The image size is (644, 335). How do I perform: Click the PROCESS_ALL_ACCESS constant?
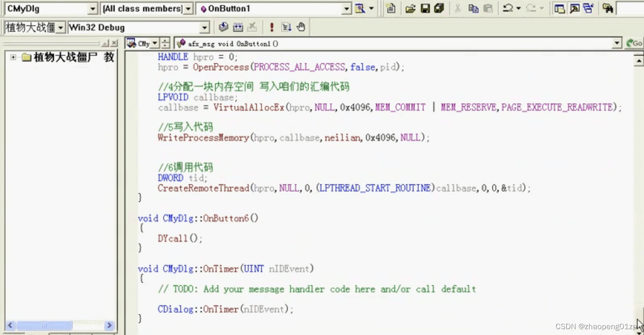pyautogui.click(x=300, y=67)
